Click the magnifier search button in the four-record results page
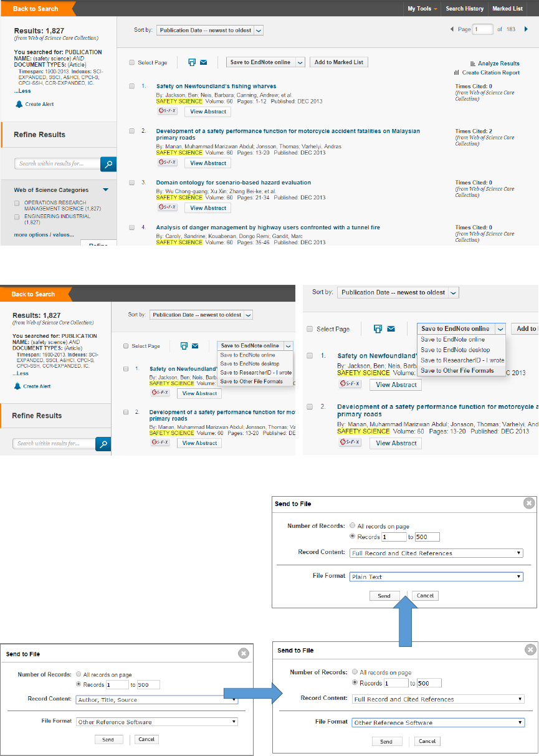Screen dimensions: 539x756 click(108, 164)
